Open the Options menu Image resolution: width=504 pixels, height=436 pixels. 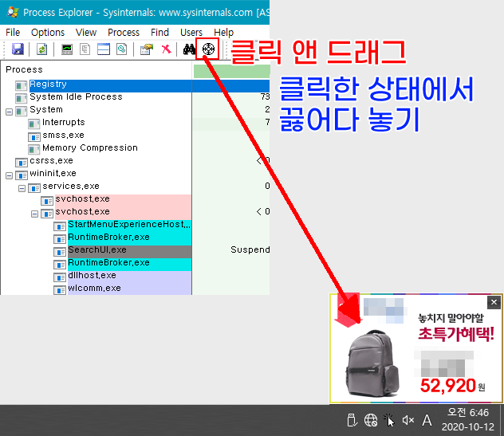pos(48,33)
